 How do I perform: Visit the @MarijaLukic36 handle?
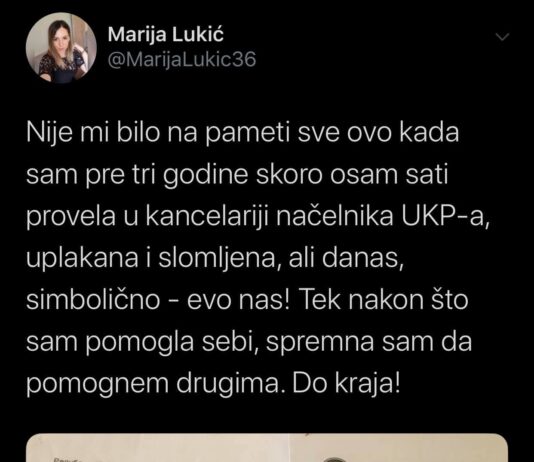(182, 60)
